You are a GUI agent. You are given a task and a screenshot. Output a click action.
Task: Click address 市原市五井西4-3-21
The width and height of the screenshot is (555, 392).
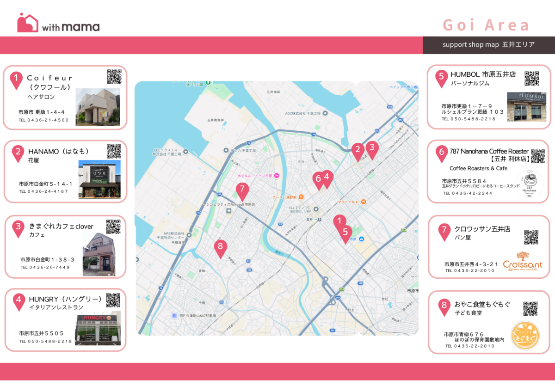pos(471,264)
